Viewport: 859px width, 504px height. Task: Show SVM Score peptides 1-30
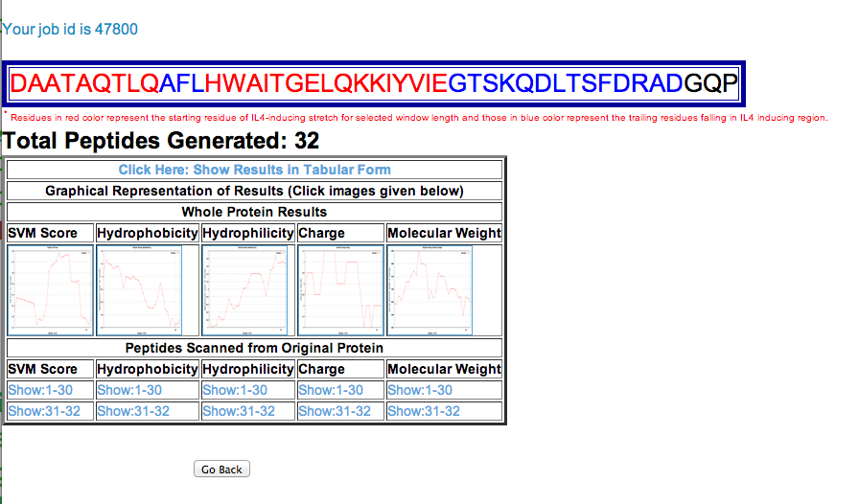(39, 390)
